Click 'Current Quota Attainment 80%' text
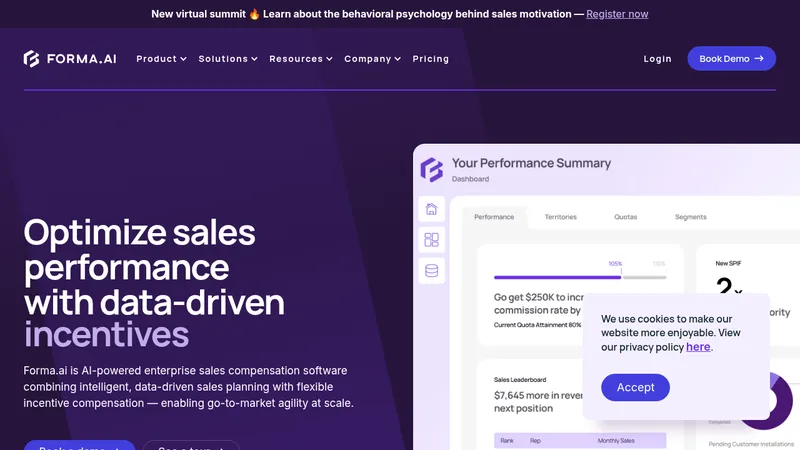Viewport: 800px width, 450px height. pos(537,325)
